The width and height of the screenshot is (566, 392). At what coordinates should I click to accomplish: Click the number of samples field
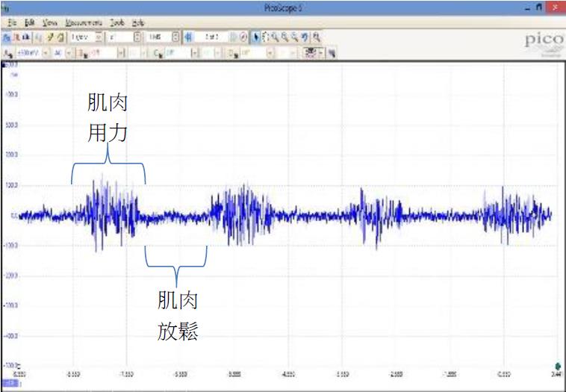pos(158,37)
